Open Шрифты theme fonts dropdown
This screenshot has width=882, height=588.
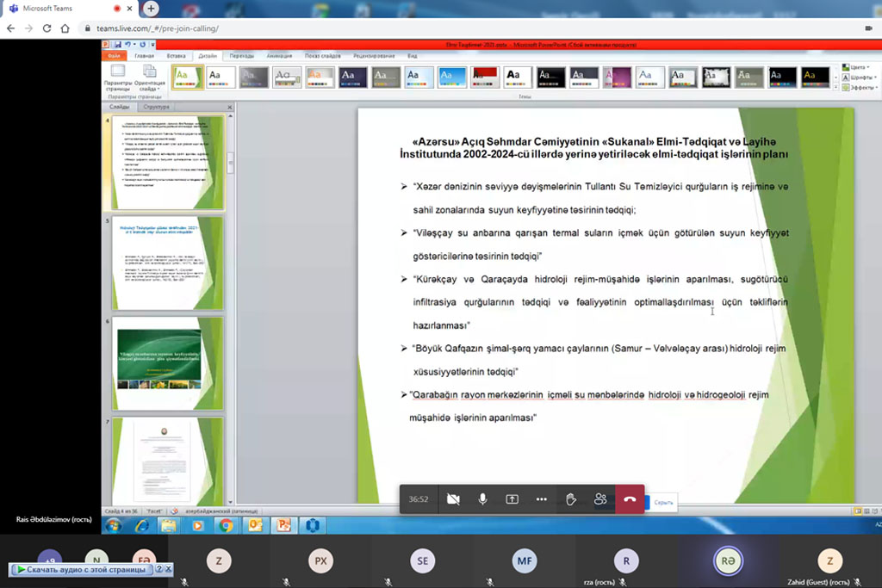point(860,77)
